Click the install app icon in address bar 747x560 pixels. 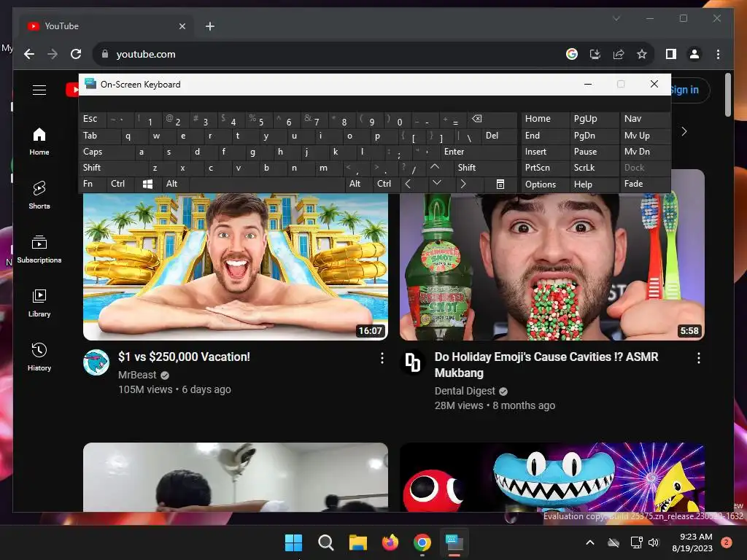[595, 54]
